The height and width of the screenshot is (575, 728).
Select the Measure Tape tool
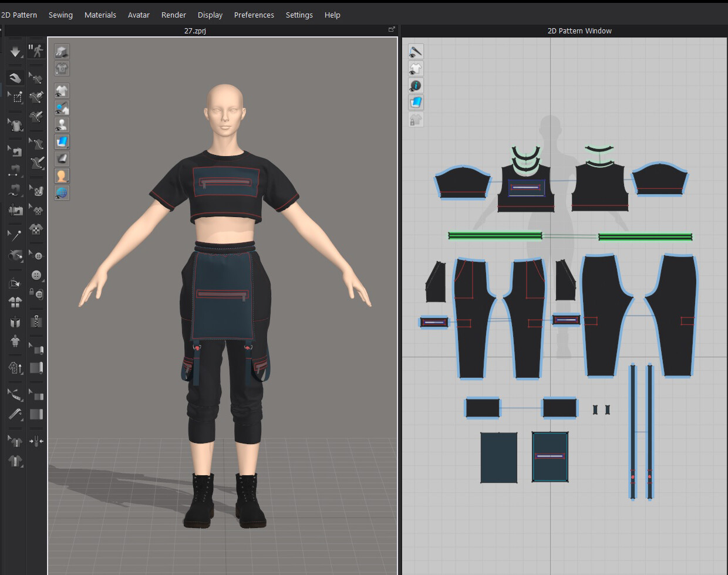coord(15,415)
